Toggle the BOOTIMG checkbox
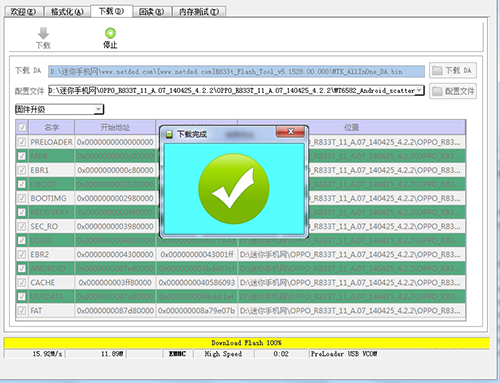 [22, 198]
